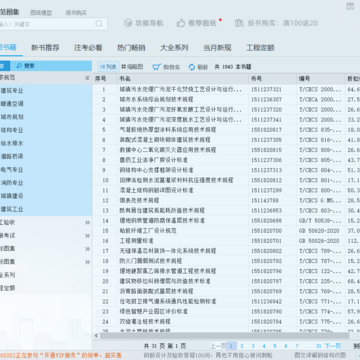Open the 热门畅销 tab
Screen dimensions: 360x360
click(131, 48)
